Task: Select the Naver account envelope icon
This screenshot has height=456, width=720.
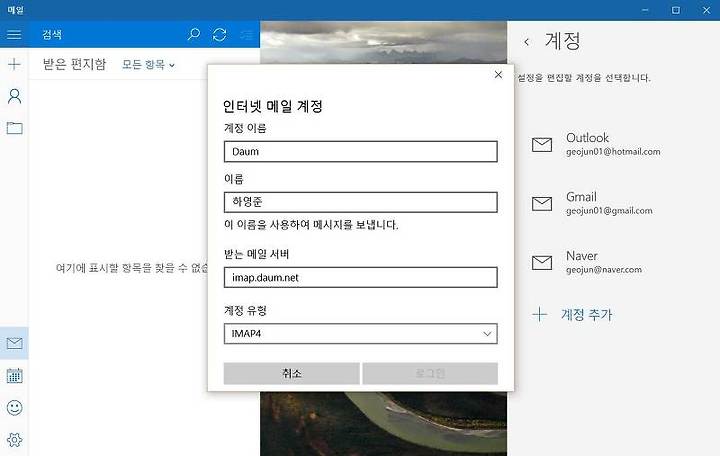Action: pos(542,263)
